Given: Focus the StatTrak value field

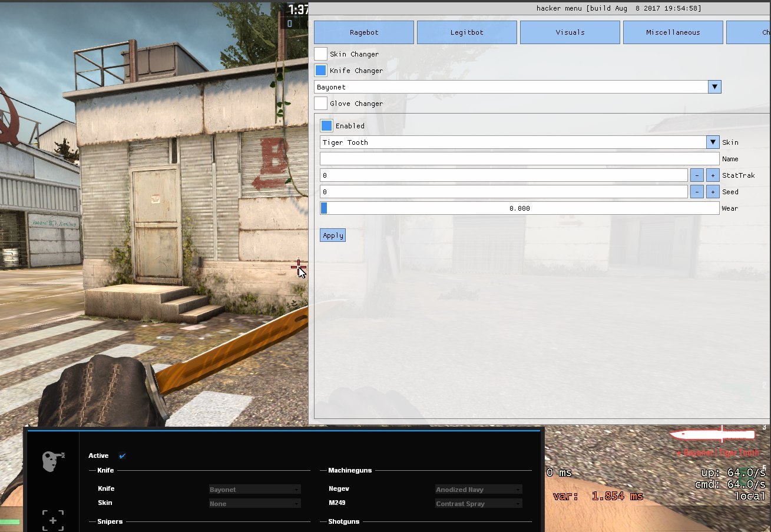Looking at the screenshot, I should point(504,175).
